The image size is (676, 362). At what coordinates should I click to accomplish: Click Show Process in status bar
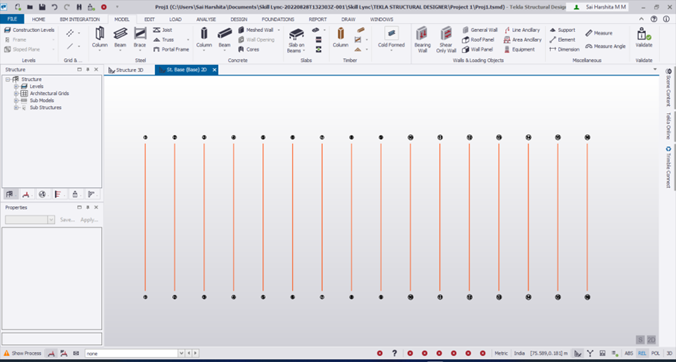22,353
